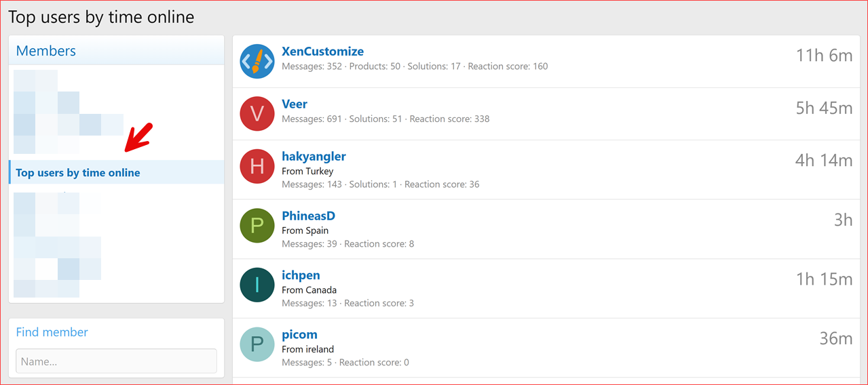Open hakyangler's username link

tap(314, 157)
